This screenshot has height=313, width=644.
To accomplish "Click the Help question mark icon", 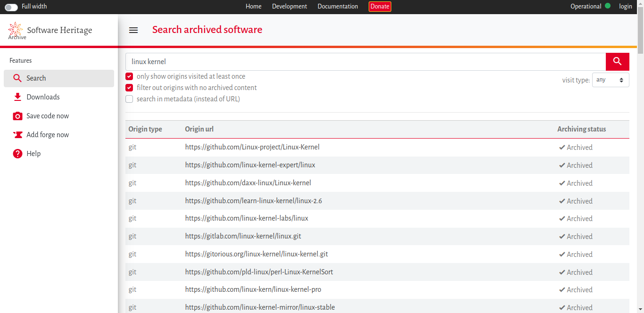I will click(x=17, y=154).
